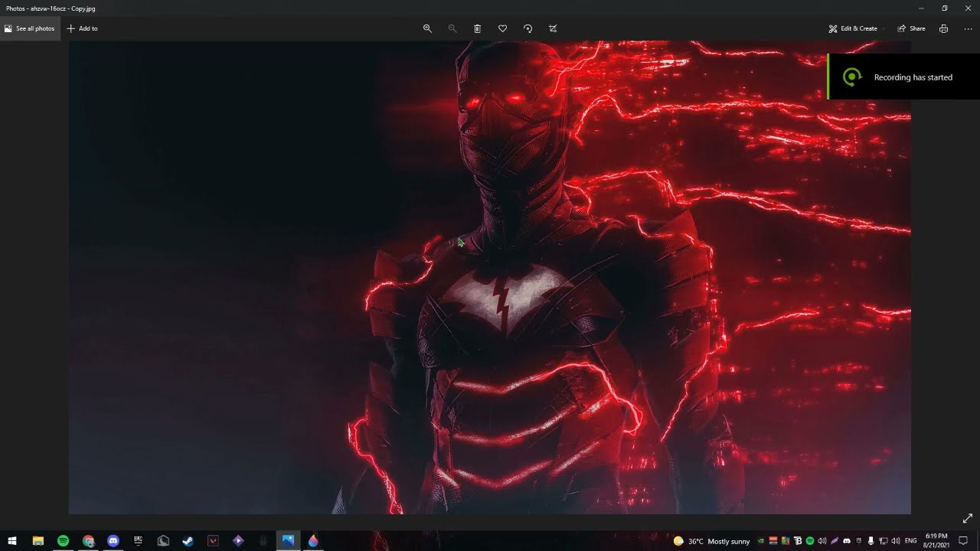This screenshot has height=551, width=980.
Task: Click NVIDIA tray icon
Action: pyautogui.click(x=761, y=541)
